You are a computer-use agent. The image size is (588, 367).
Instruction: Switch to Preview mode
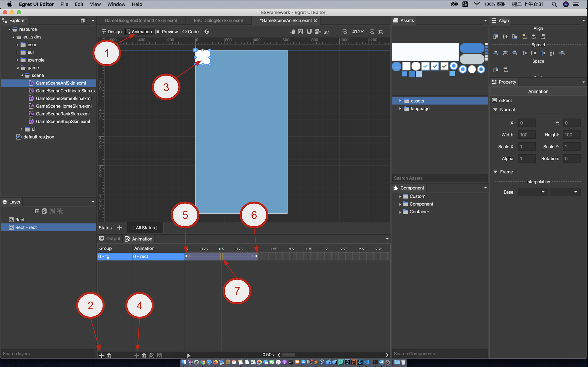tap(167, 32)
